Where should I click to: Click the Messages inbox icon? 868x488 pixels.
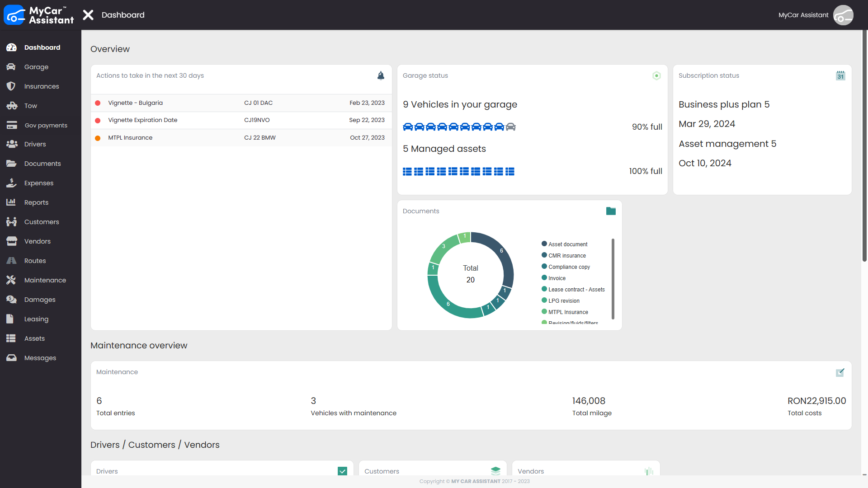click(11, 358)
